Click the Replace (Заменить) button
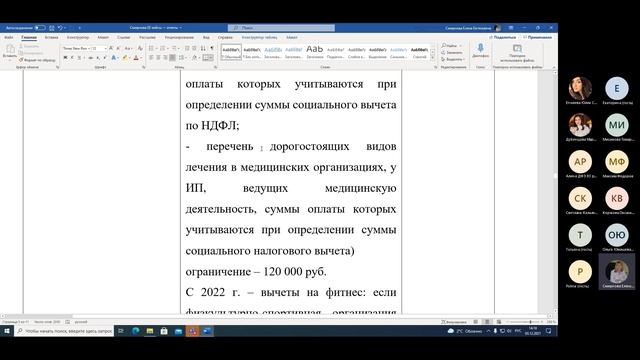The height and width of the screenshot is (360, 640). tap(452, 53)
